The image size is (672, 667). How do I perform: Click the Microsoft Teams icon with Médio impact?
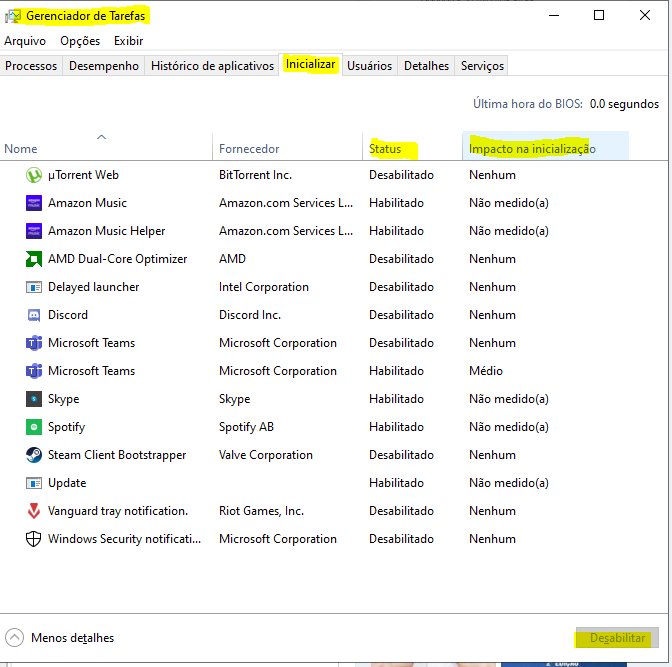[34, 371]
